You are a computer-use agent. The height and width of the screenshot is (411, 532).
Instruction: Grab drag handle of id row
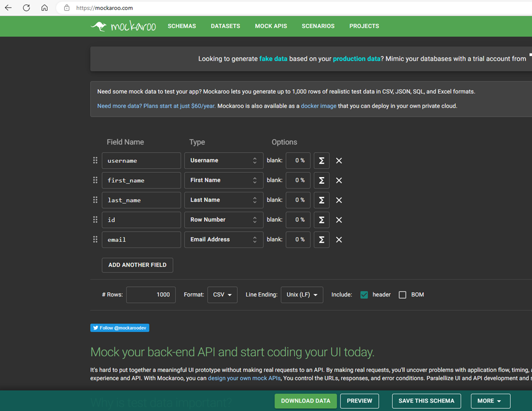pyautogui.click(x=95, y=220)
